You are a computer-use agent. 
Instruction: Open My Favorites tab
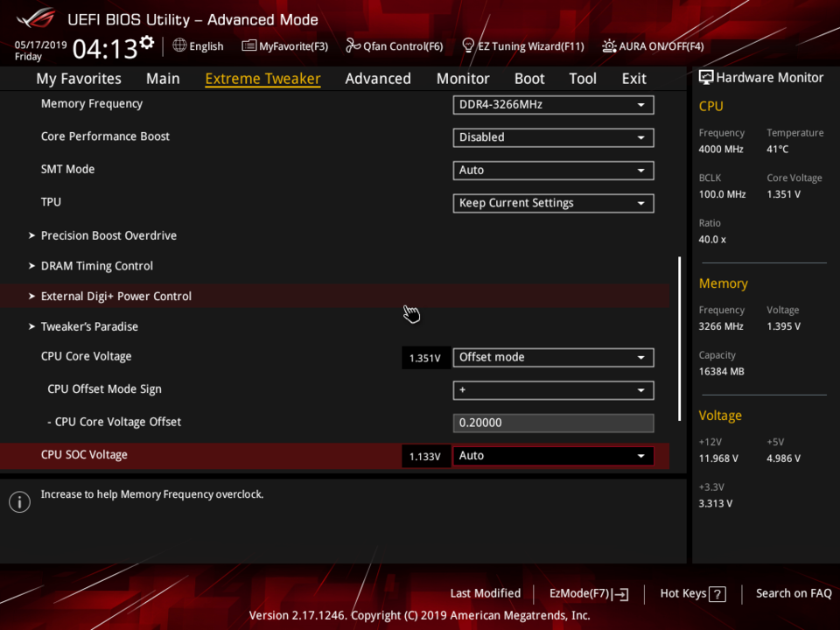[79, 79]
